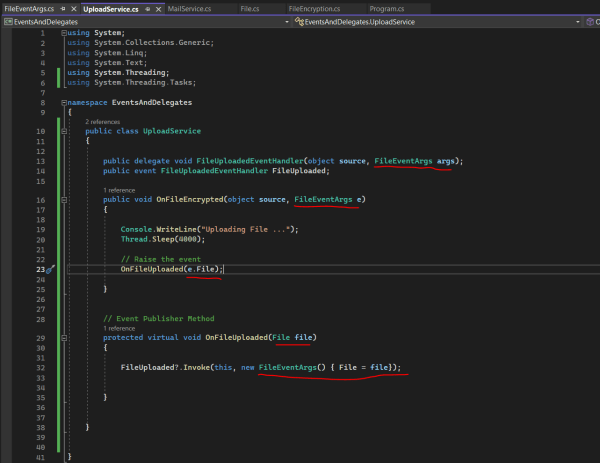The image size is (600, 463).
Task: Collapse the UploadService class block
Action: 64,131
